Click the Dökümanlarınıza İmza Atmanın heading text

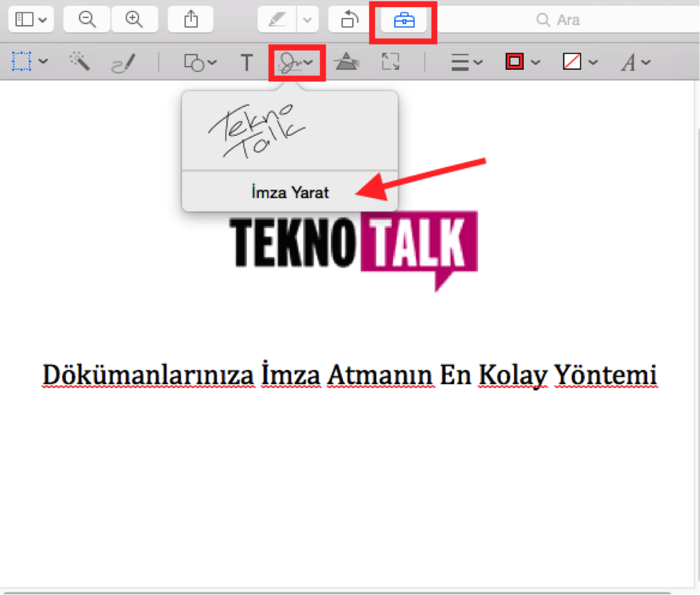[349, 375]
